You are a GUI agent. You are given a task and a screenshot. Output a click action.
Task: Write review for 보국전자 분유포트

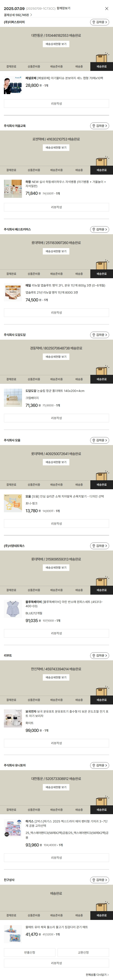tap(56, 743)
